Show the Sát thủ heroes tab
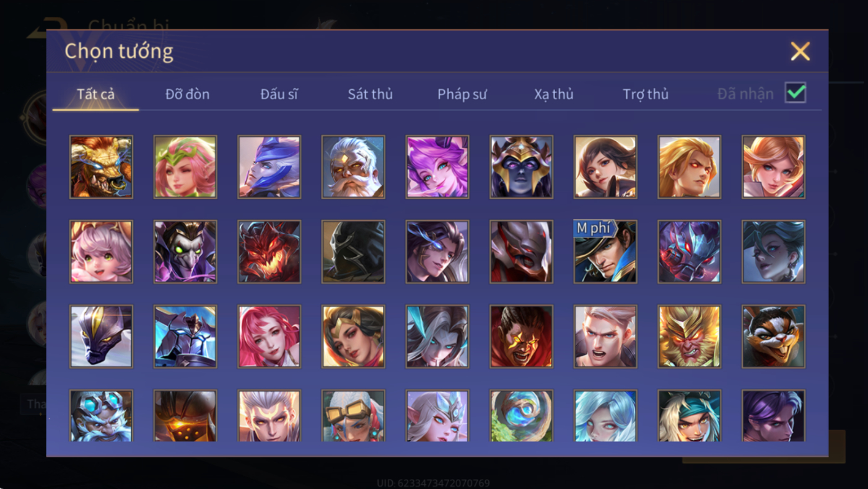Viewport: 868px width, 489px height. point(370,94)
